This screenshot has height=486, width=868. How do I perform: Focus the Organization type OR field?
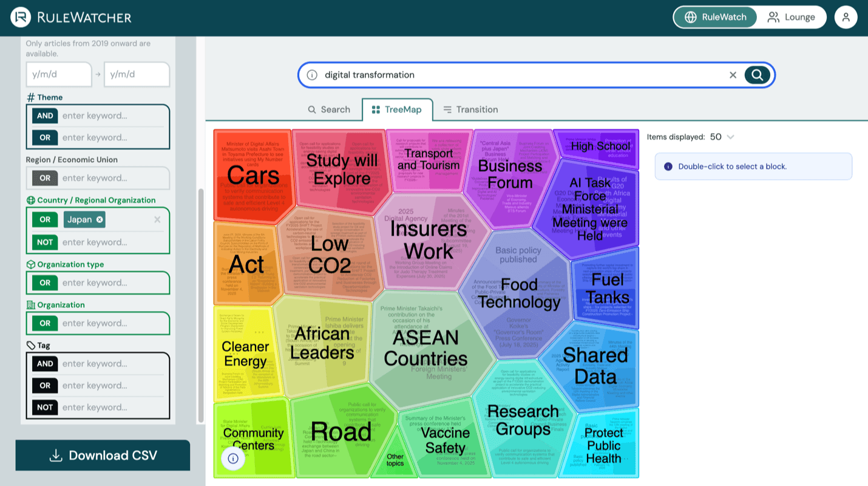pos(112,282)
